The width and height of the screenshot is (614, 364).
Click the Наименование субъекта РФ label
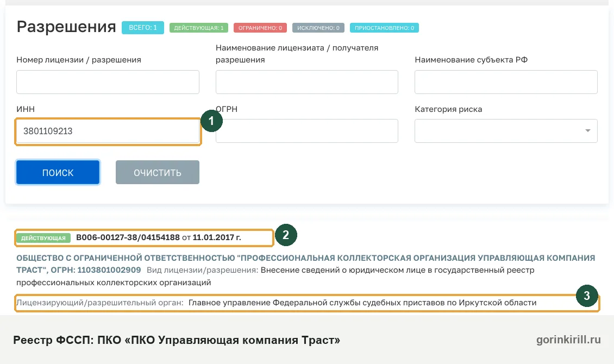tap(471, 60)
